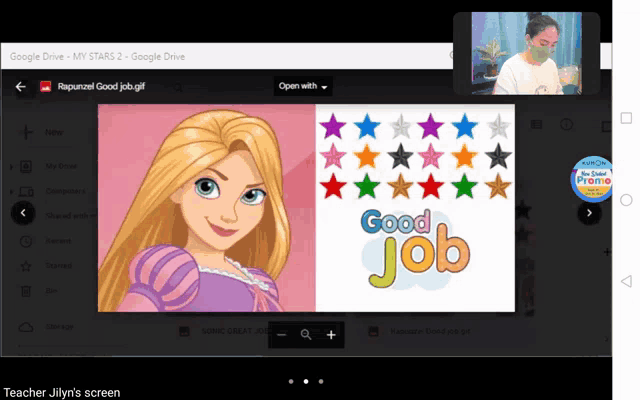
Task: Show previous image with left chevron
Action: tap(23, 213)
